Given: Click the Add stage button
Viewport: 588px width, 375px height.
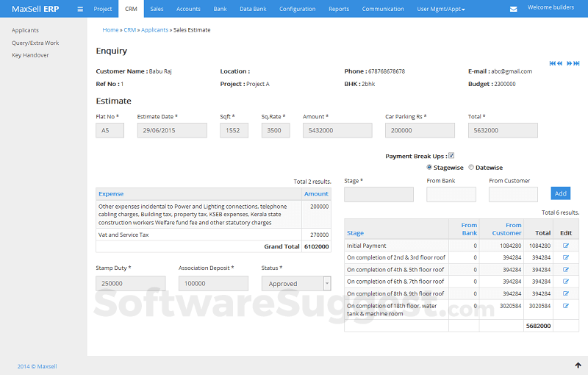Looking at the screenshot, I should point(561,193).
